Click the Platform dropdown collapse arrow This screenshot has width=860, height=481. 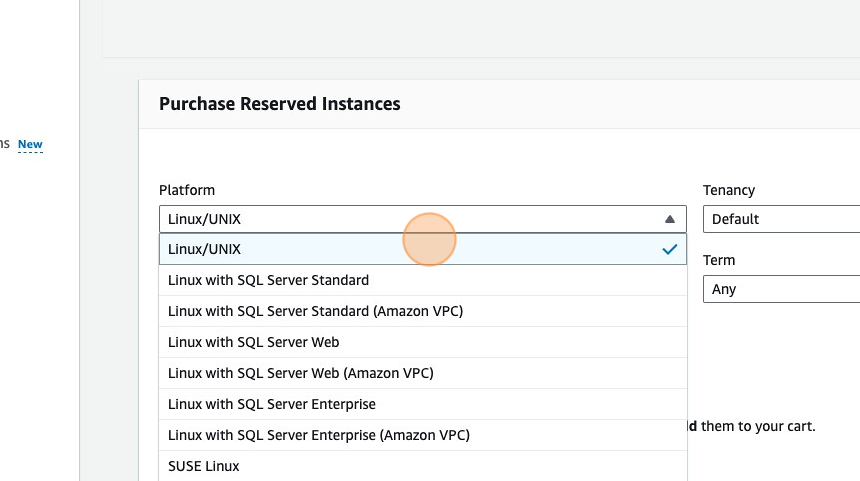click(670, 219)
